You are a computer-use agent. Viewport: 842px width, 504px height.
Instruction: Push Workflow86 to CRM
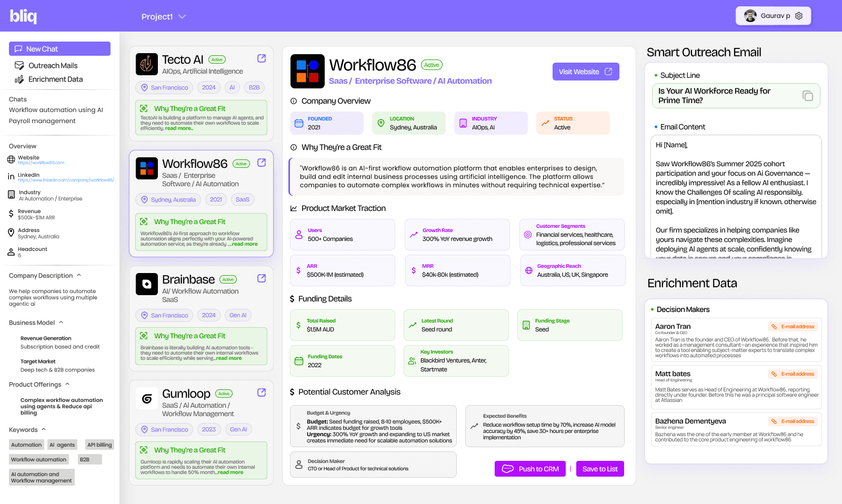pyautogui.click(x=530, y=469)
